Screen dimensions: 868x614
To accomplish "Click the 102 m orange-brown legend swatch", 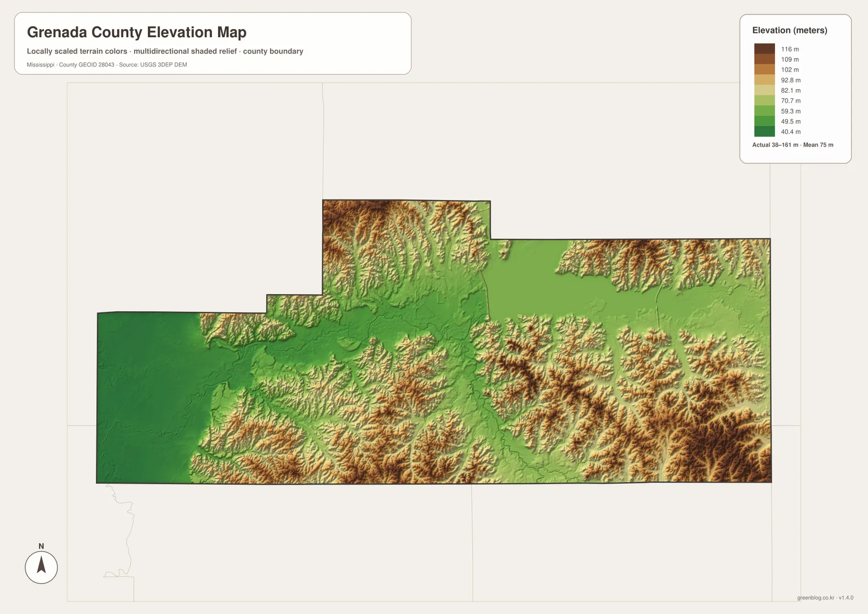I will tap(764, 69).
